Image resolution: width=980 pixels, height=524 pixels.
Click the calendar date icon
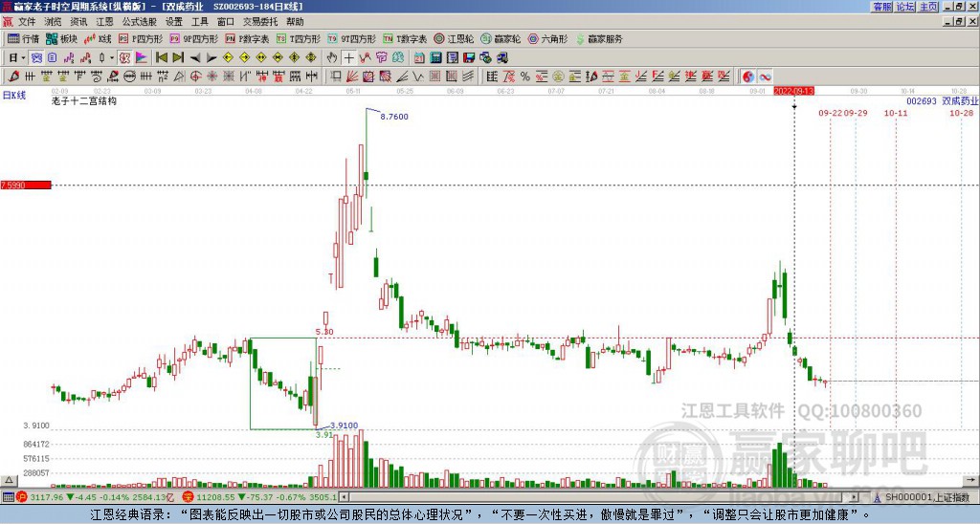click(x=419, y=58)
